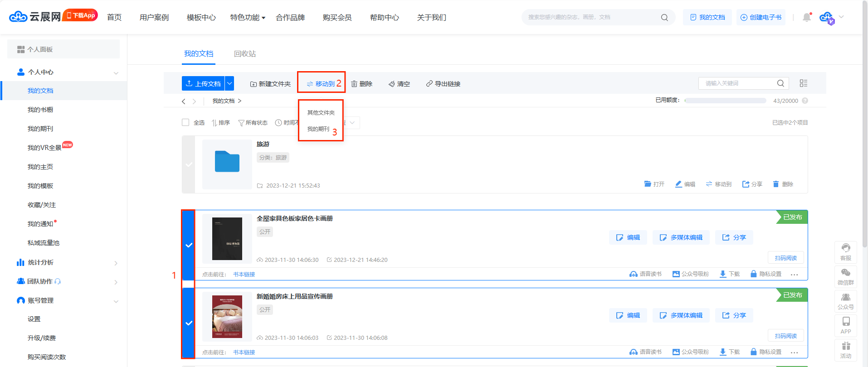Toggle the Select All (全选) checkbox

click(185, 122)
